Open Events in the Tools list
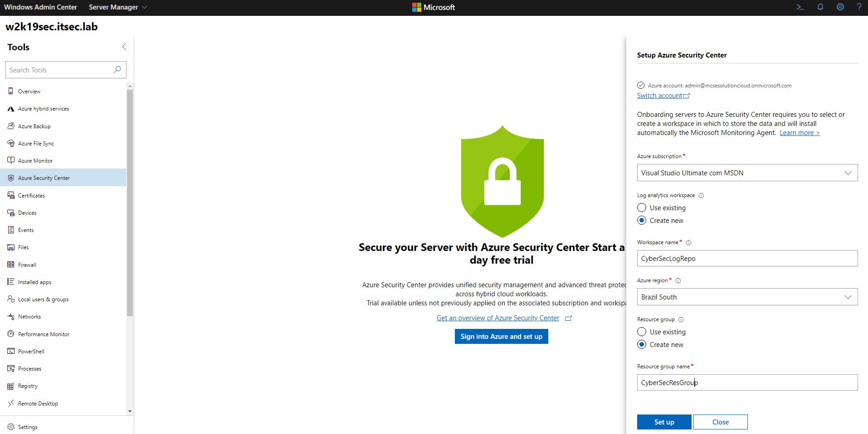 point(63,230)
